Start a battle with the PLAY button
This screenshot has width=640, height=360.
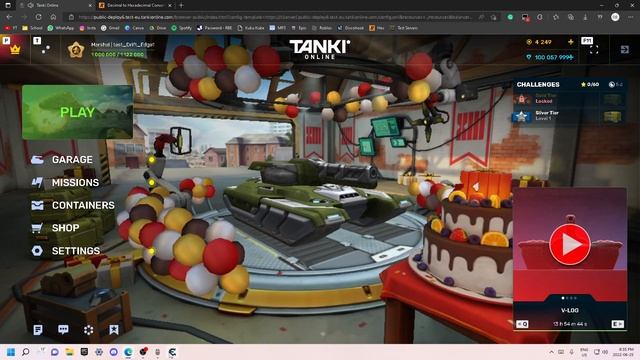pyautogui.click(x=77, y=112)
